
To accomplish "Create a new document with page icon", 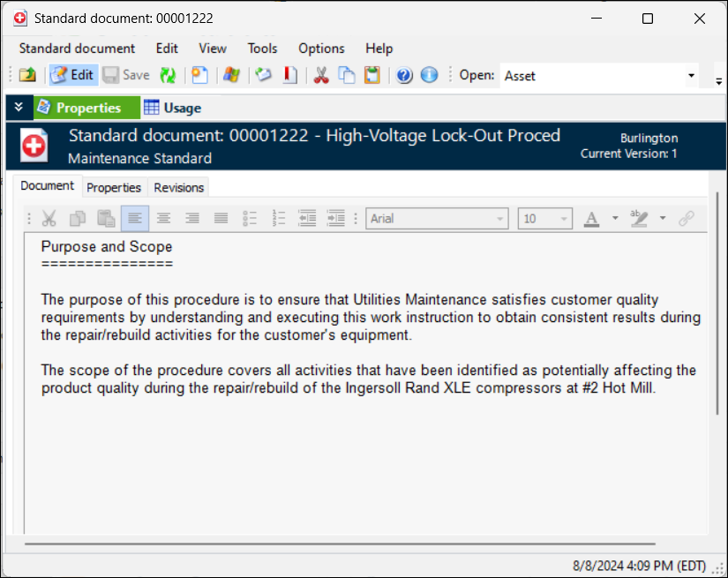I will tap(199, 75).
